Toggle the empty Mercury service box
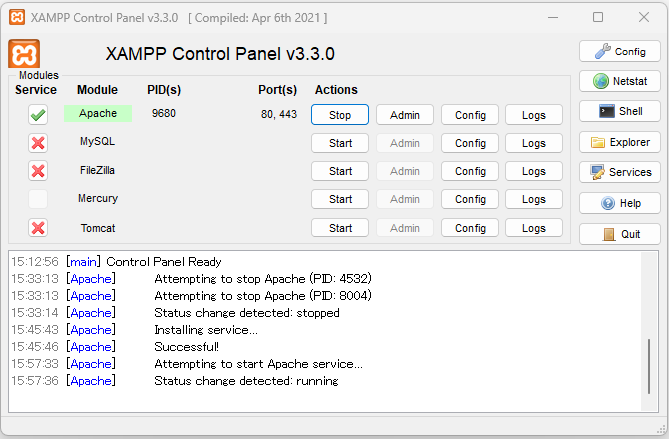Image resolution: width=669 pixels, height=439 pixels. [38, 199]
